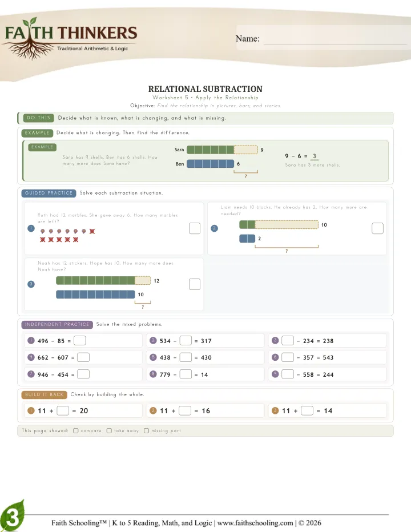Click blank box in 11 + □ = 20
Viewport: 411px width, 532px height.
(63, 410)
